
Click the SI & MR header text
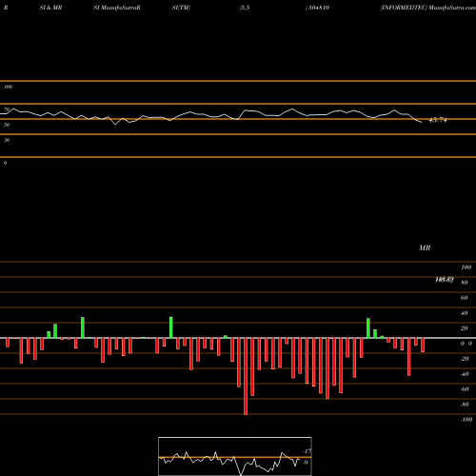pyautogui.click(x=50, y=8)
